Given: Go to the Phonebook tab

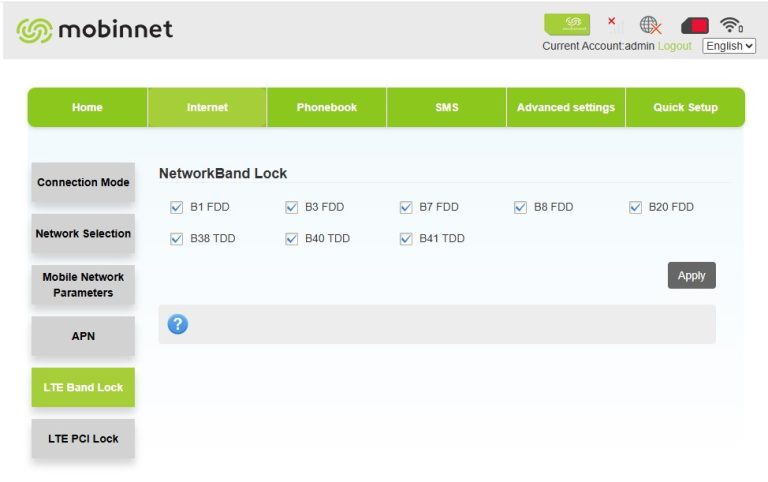Looking at the screenshot, I should click(x=326, y=108).
